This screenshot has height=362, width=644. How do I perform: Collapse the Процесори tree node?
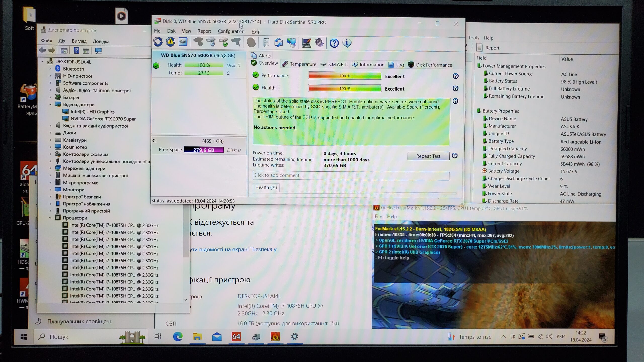tap(50, 218)
